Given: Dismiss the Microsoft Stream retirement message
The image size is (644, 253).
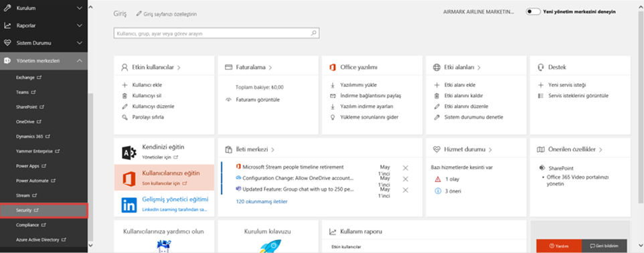Looking at the screenshot, I should (406, 168).
